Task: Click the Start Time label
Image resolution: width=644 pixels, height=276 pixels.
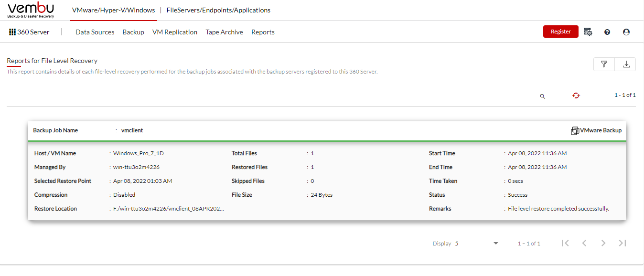Action: [442, 153]
